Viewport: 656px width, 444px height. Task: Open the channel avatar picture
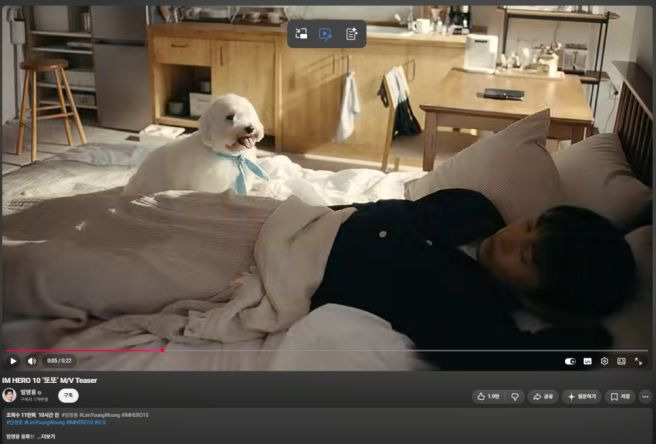click(x=9, y=395)
